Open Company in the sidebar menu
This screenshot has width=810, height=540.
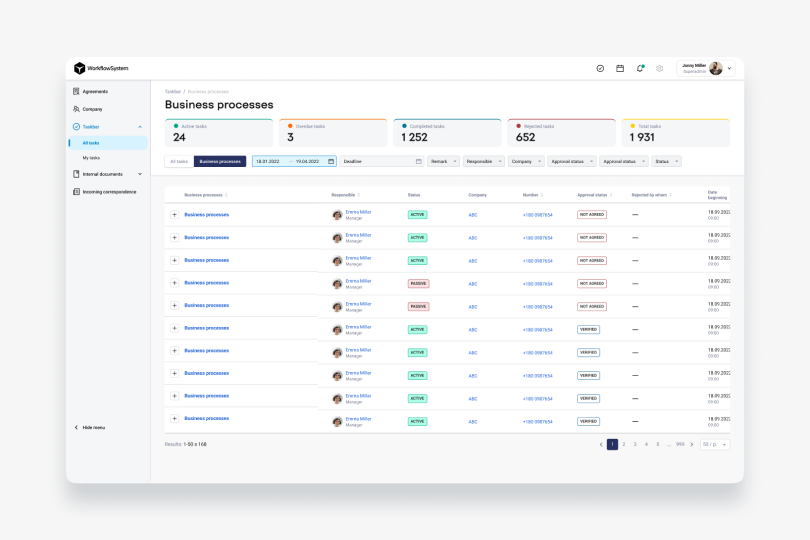[92, 109]
